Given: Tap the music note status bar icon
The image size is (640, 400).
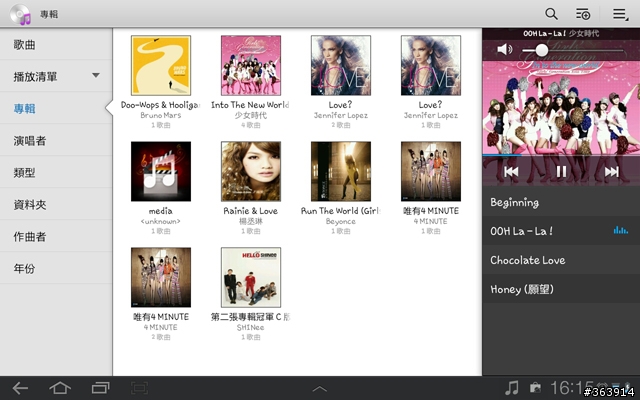Looking at the screenshot, I should (512, 387).
